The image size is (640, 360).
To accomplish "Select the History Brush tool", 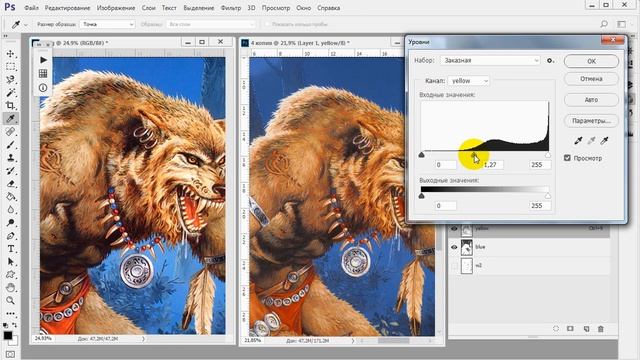I will 11,171.
